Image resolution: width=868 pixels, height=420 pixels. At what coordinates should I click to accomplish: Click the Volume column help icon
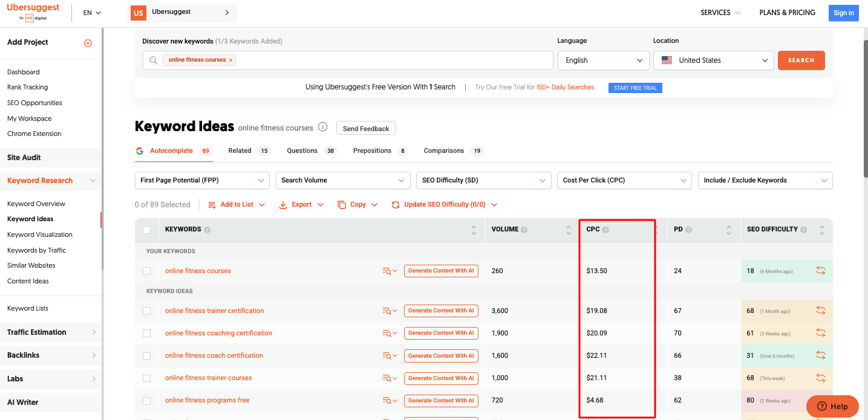click(x=524, y=230)
